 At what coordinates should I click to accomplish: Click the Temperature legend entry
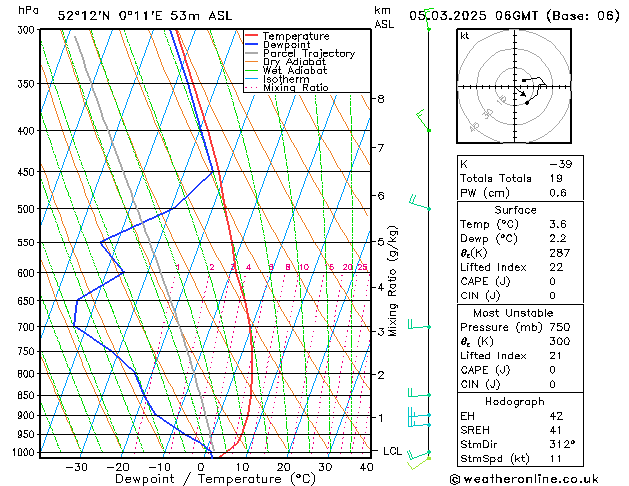coord(296,36)
